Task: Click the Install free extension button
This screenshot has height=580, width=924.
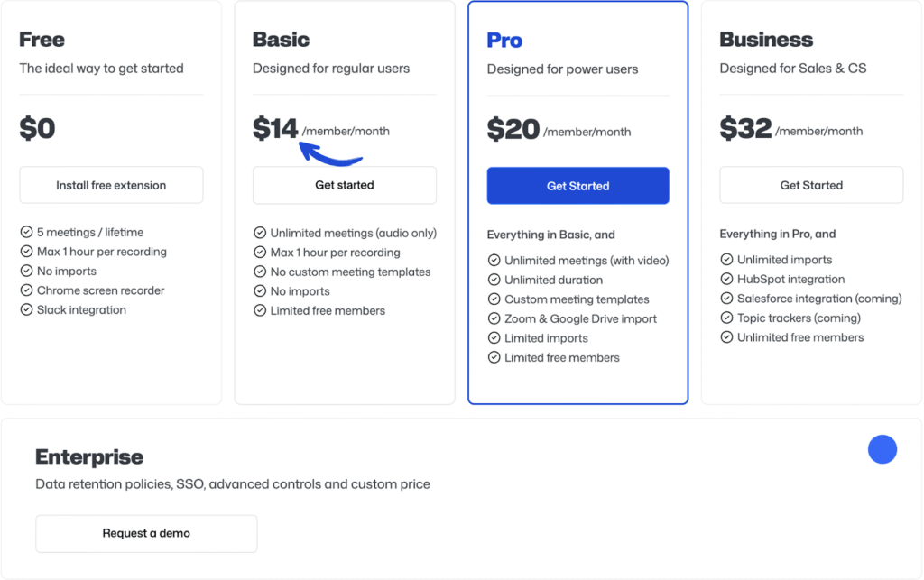Action: [111, 185]
